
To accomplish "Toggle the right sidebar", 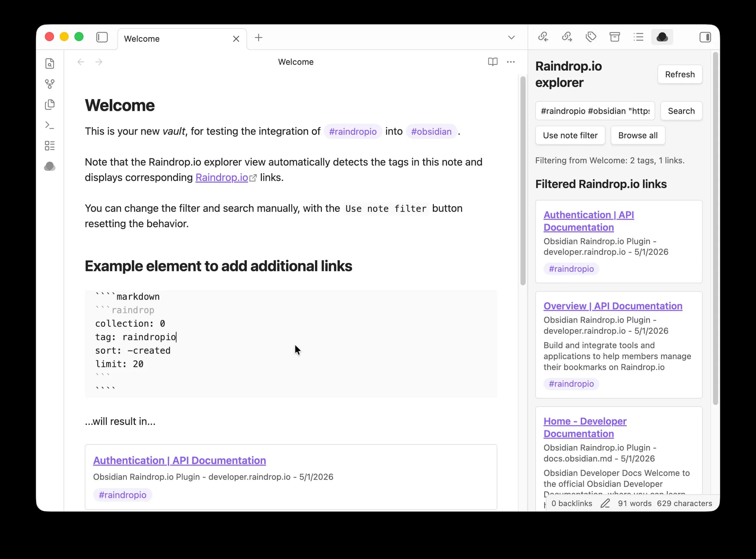I will 705,37.
